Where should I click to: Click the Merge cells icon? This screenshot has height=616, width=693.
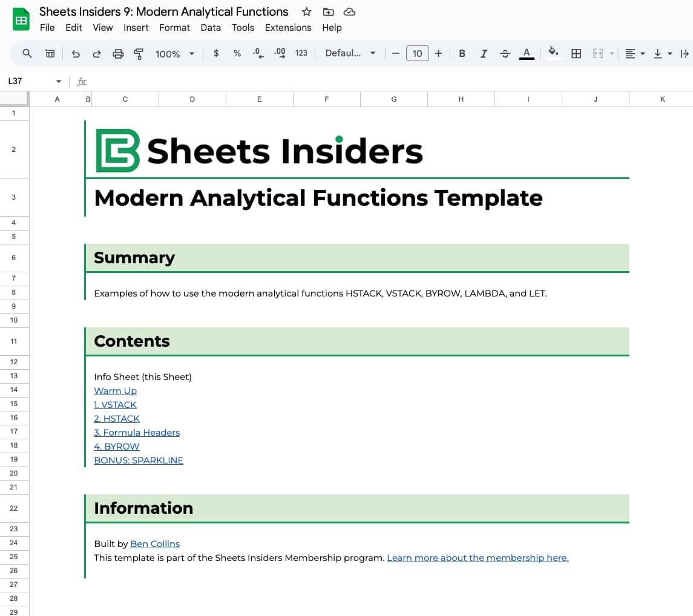coord(598,53)
